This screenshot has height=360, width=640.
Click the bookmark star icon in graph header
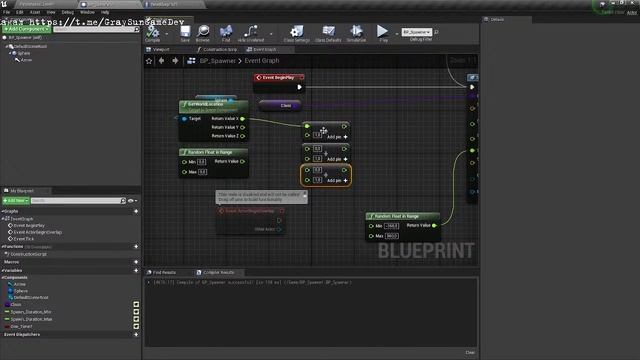pyautogui.click(x=149, y=61)
